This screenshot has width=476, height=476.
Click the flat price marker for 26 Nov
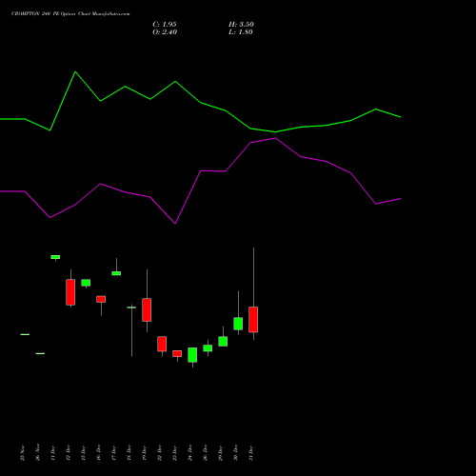40,353
